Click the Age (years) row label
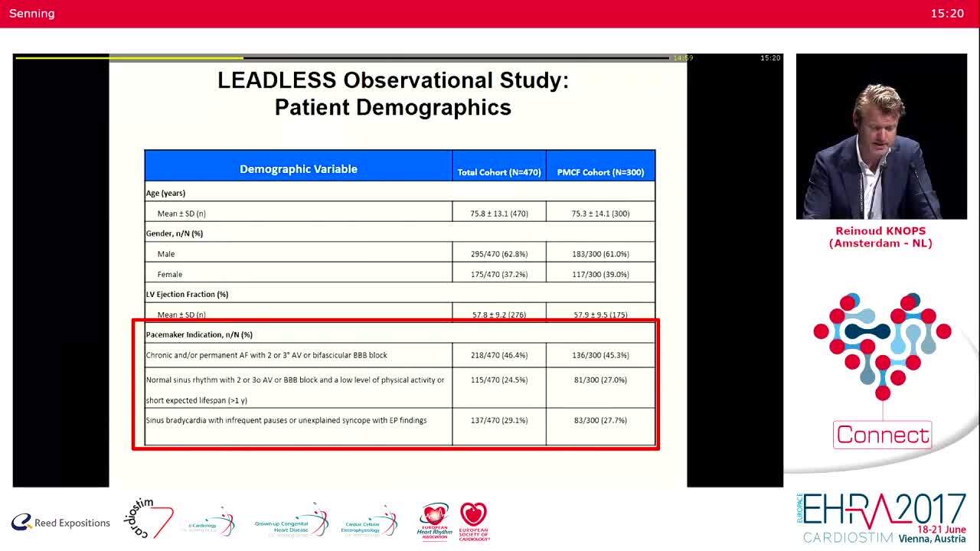 pos(165,193)
